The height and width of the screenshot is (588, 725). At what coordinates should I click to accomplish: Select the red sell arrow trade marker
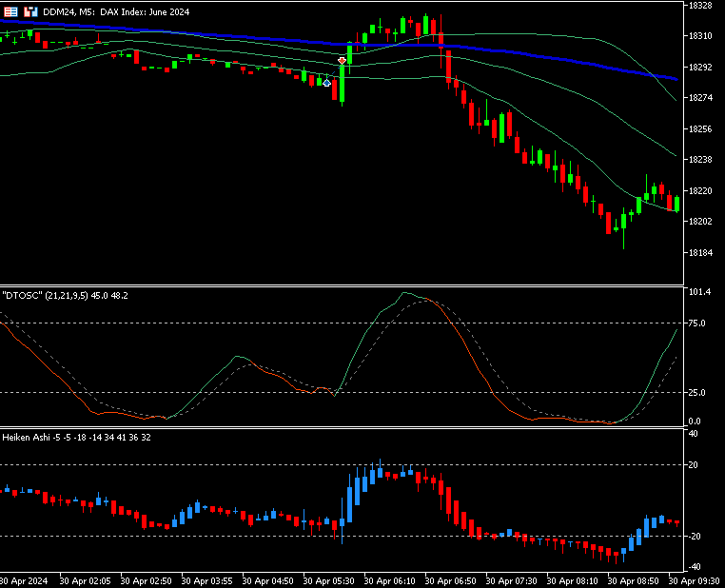tap(342, 61)
